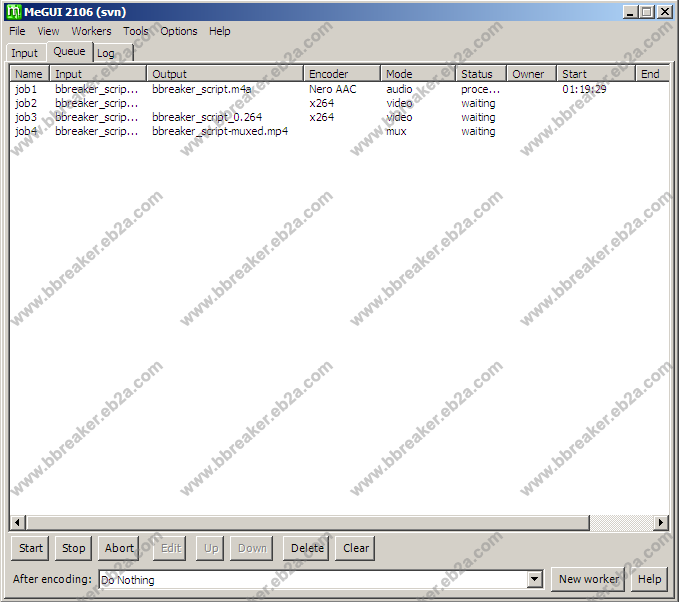Select job1 row in the queue
Viewport: 679px width, 602px height.
[27, 89]
